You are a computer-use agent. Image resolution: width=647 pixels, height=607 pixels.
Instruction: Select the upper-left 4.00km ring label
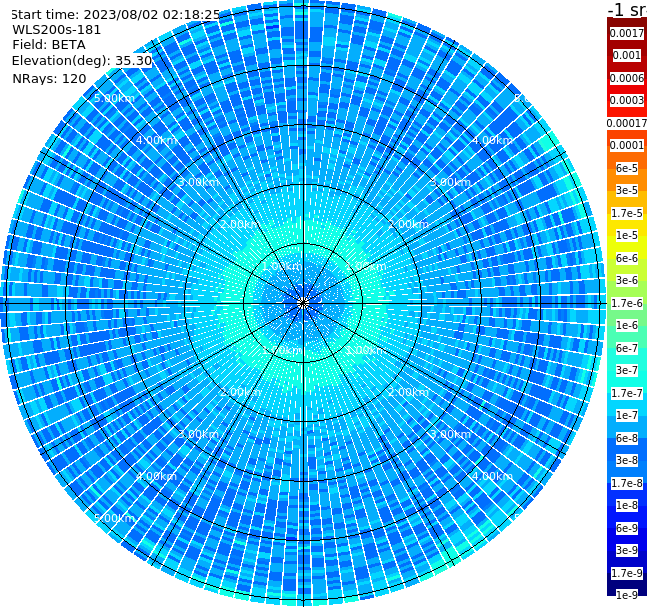click(x=156, y=140)
